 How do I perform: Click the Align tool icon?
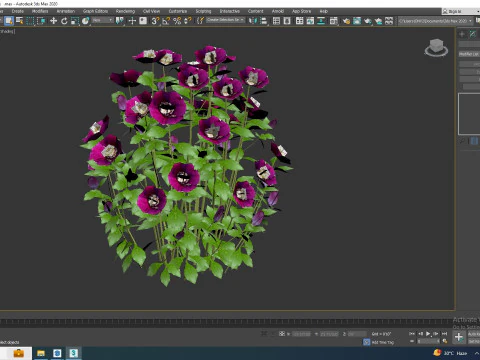(x=263, y=21)
